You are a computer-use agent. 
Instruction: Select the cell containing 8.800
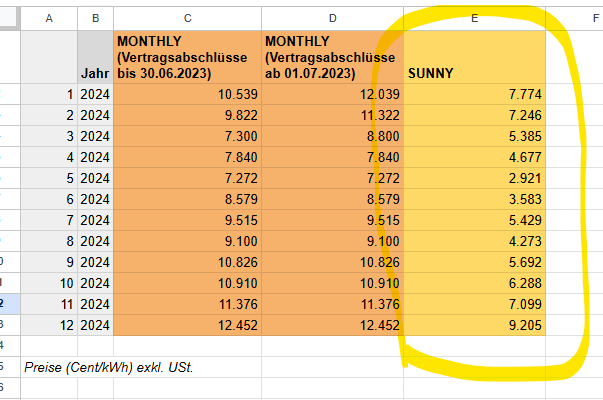[333, 136]
